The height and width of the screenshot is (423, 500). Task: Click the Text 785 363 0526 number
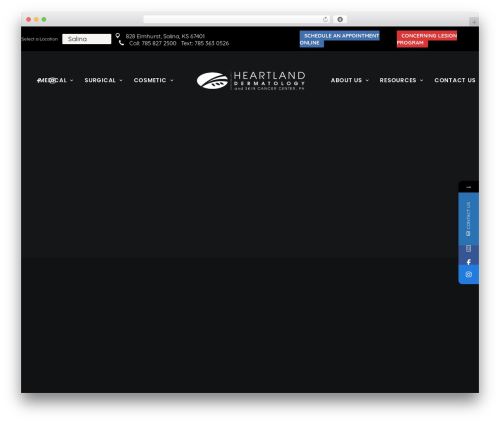click(205, 43)
